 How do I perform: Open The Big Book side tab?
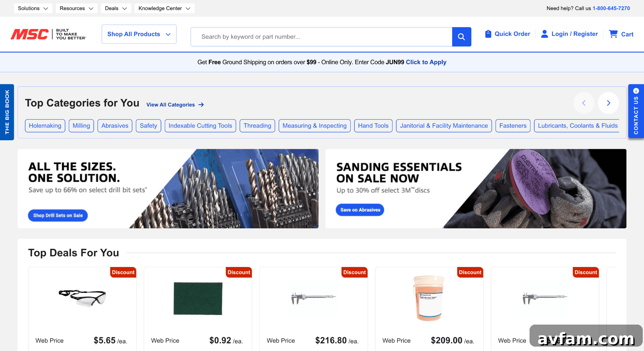pos(7,112)
